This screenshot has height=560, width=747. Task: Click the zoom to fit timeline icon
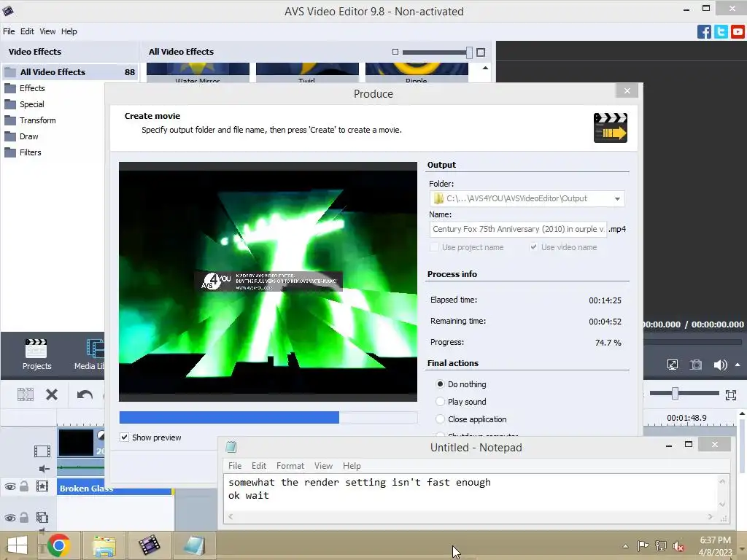pos(731,394)
